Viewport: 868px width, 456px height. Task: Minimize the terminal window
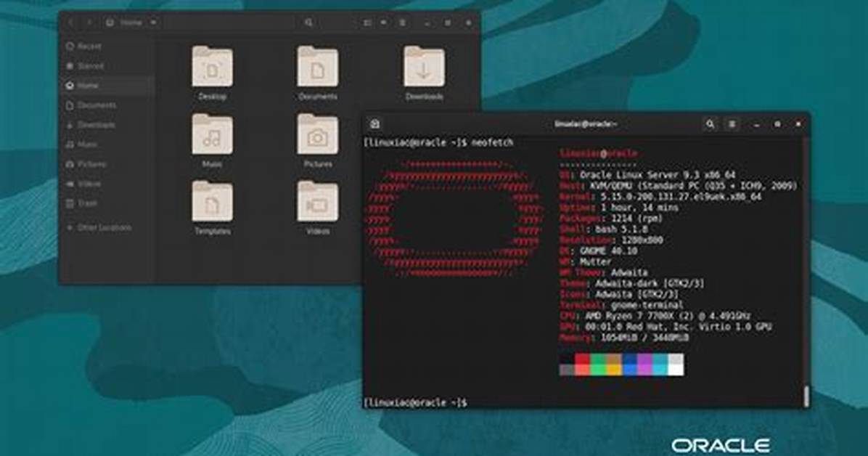tap(757, 125)
